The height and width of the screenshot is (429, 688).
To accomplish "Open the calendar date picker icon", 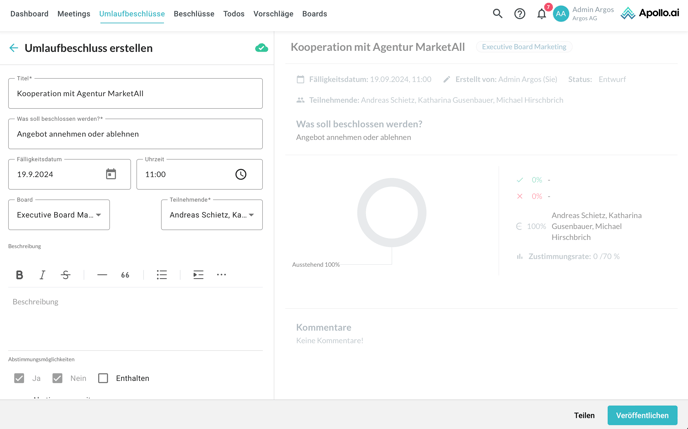I will point(111,174).
